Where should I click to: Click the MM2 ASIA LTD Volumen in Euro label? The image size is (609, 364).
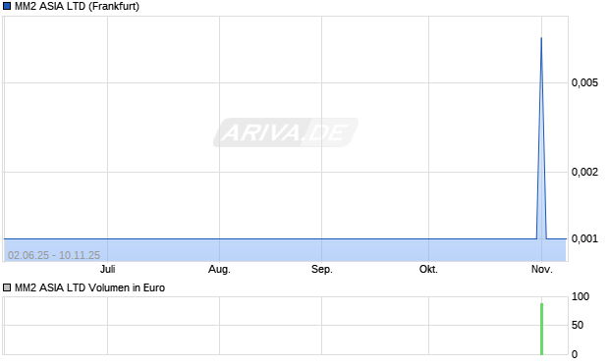(89, 287)
